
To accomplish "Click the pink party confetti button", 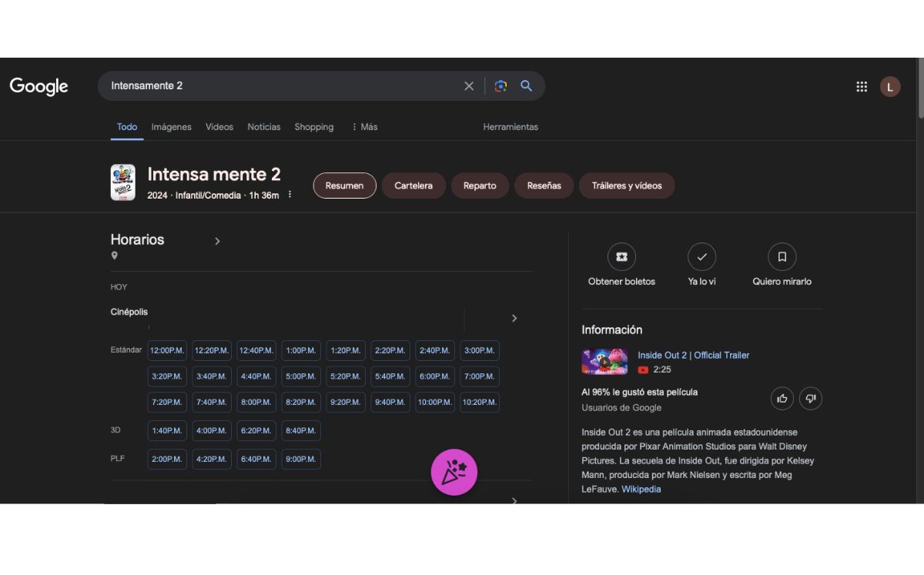I will pos(454,472).
